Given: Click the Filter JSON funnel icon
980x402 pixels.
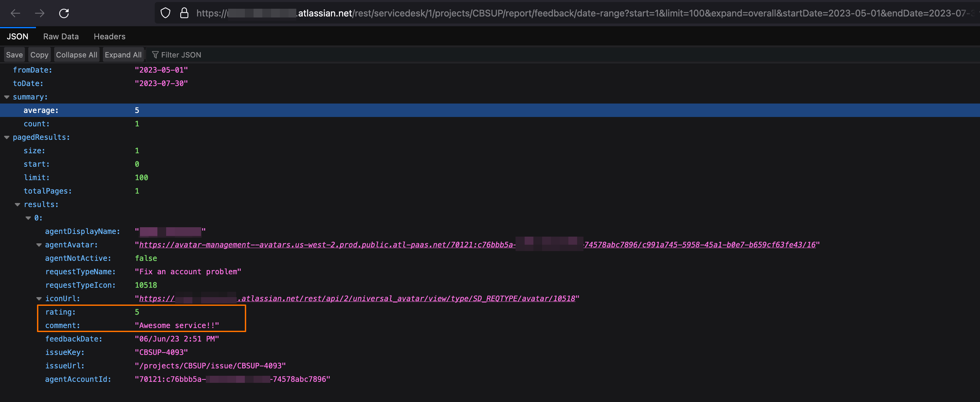Looking at the screenshot, I should (x=155, y=55).
